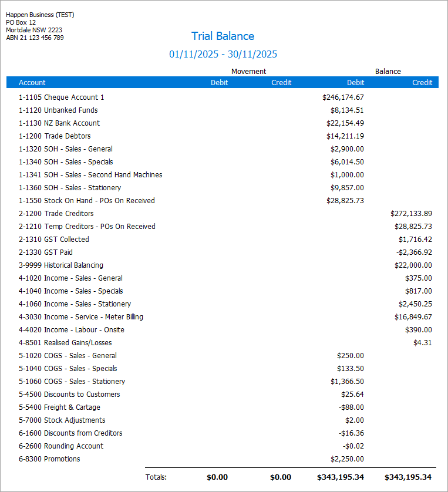
Task: Select 1-1550 Stock On Hand - POs On Received
Action: (86, 200)
